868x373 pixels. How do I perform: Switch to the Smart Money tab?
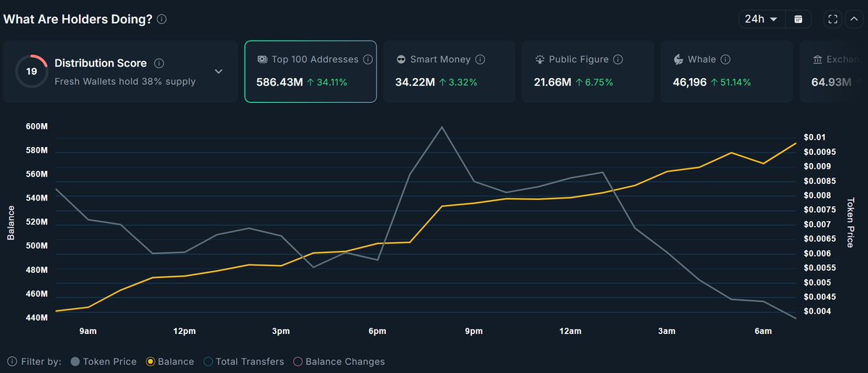(x=448, y=71)
